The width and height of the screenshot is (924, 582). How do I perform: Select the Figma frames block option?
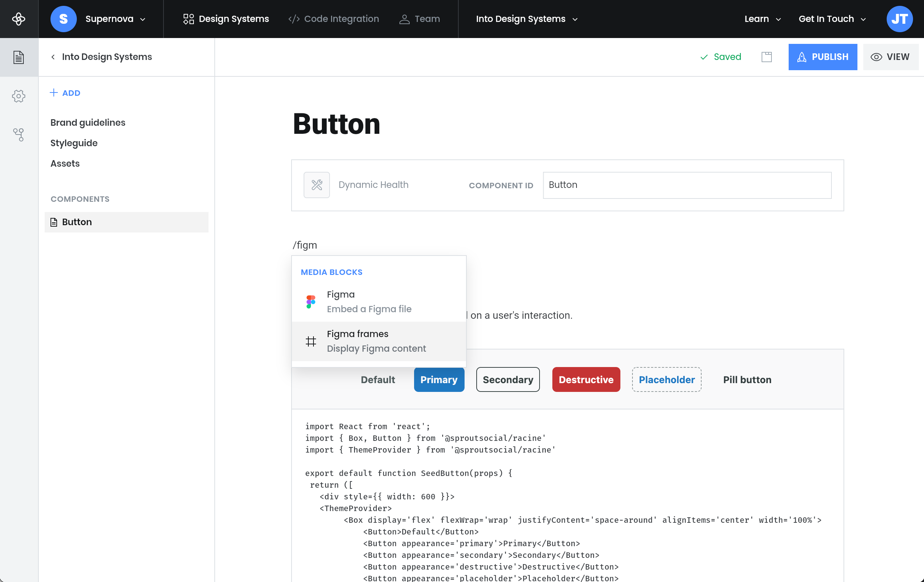tap(379, 341)
